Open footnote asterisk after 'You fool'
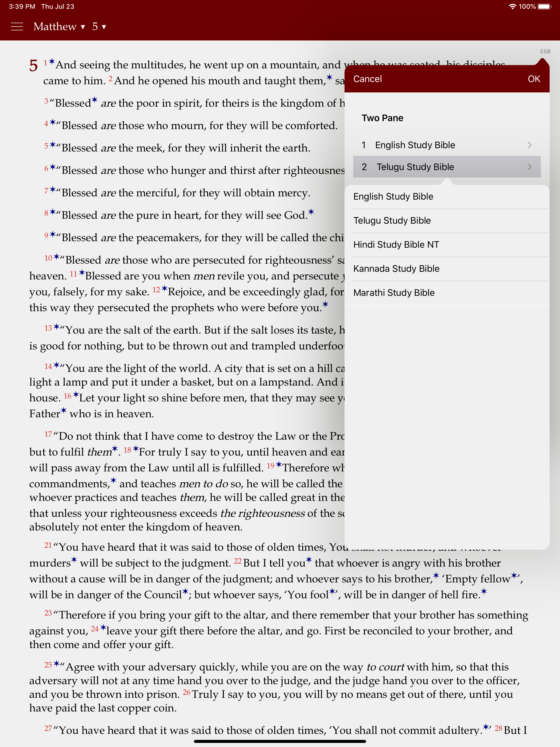This screenshot has width=560, height=747. click(x=333, y=591)
